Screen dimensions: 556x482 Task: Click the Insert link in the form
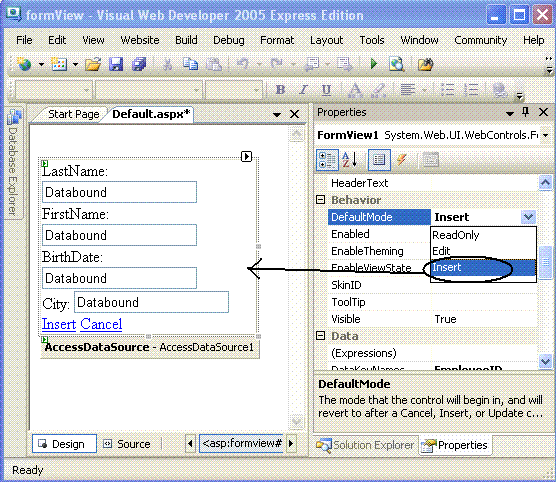pyautogui.click(x=59, y=324)
